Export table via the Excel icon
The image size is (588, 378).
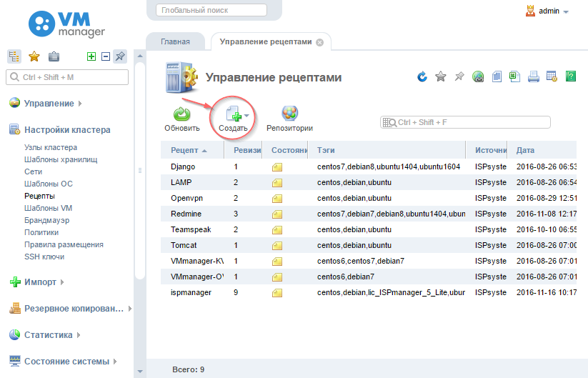(515, 76)
